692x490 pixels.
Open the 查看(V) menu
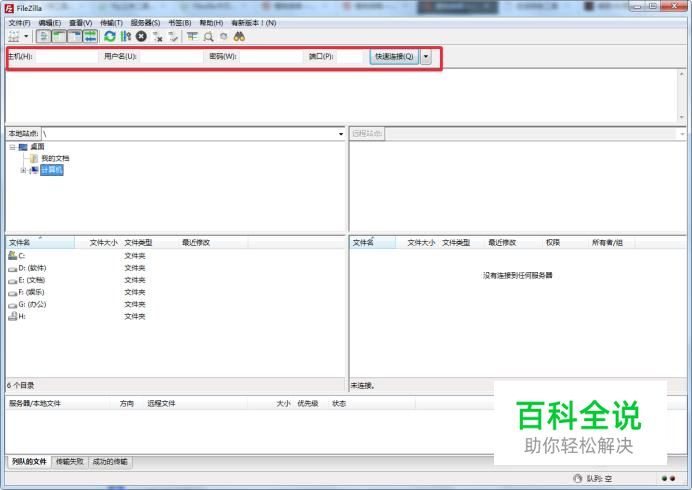(x=80, y=23)
